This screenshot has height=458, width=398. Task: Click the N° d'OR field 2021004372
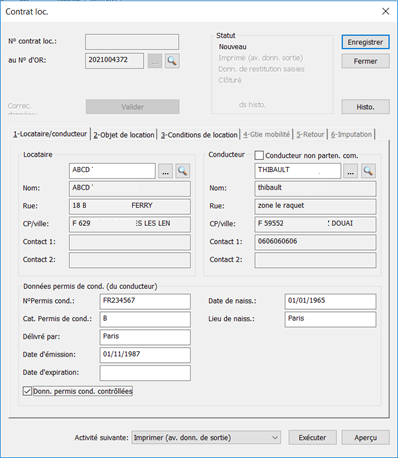coord(114,61)
